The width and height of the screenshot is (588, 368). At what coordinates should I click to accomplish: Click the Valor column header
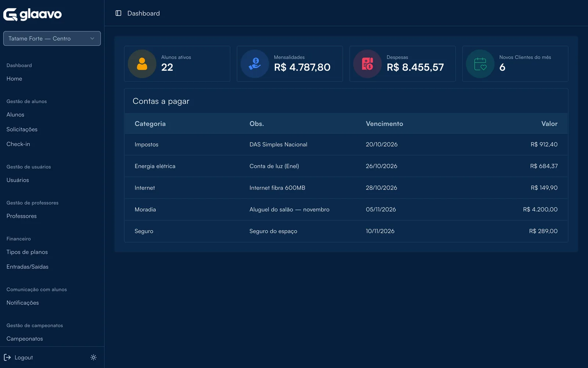click(549, 124)
